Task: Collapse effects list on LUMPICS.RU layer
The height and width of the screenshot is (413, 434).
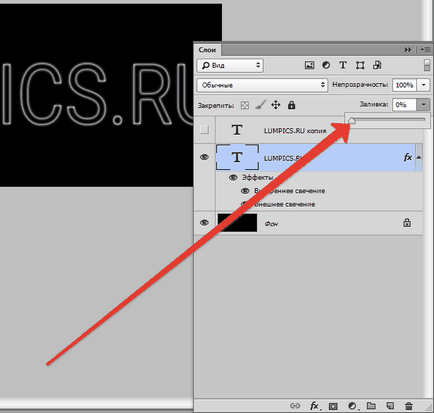Action: (x=419, y=157)
